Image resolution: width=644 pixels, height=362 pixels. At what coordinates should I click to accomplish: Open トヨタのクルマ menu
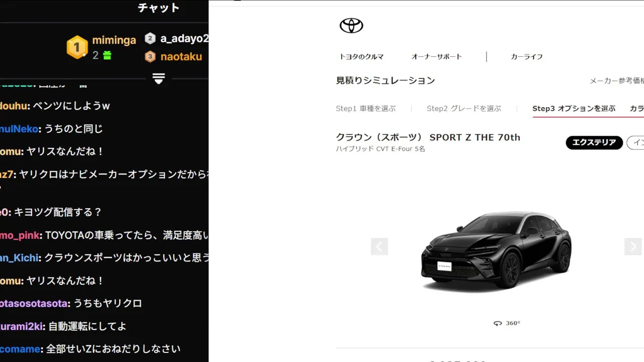click(x=361, y=57)
